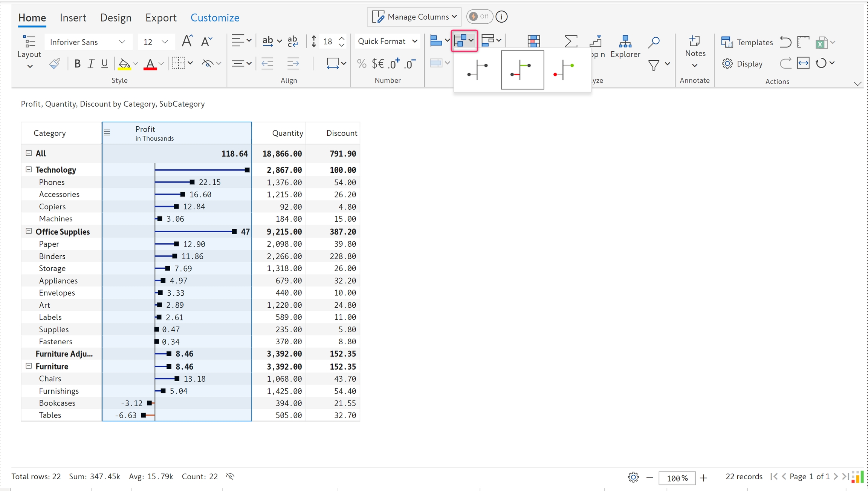Click the format painter brush icon
This screenshot has height=491, width=868.
[55, 63]
